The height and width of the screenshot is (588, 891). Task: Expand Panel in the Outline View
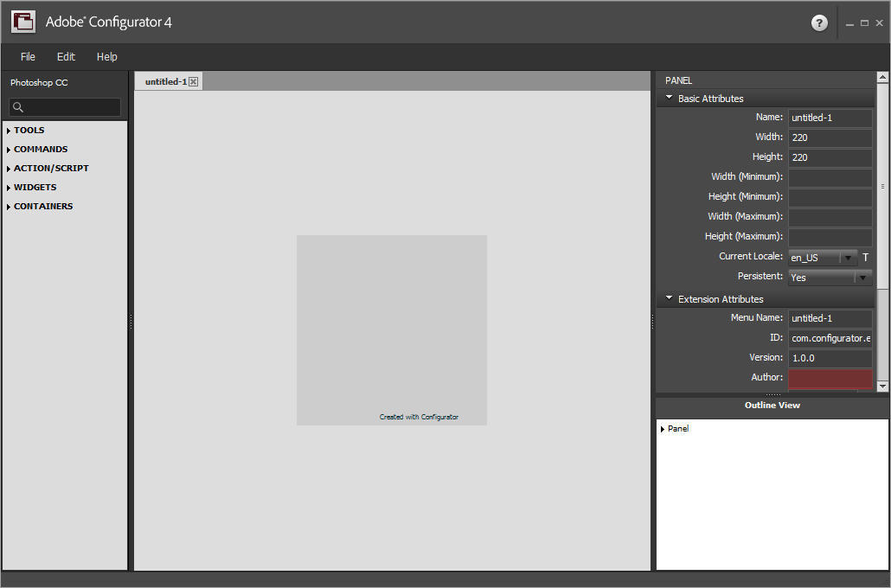(663, 428)
